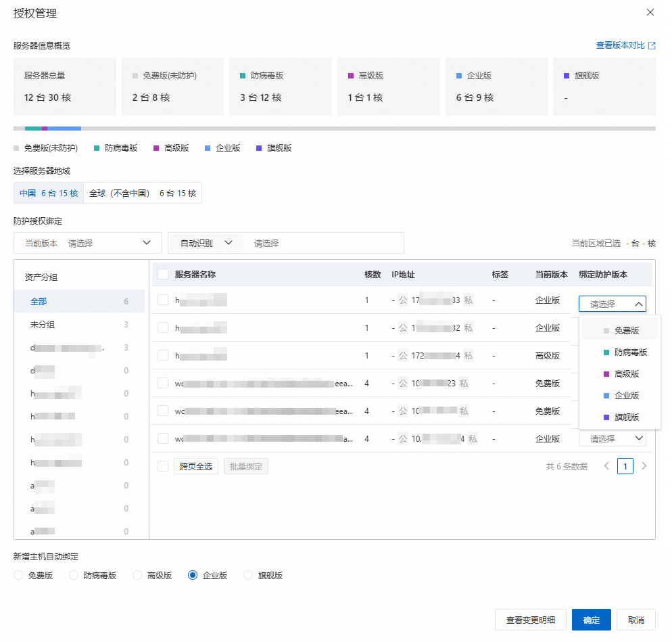Tick the select-all checkbox in table header
This screenshot has width=672, height=642.
point(163,275)
